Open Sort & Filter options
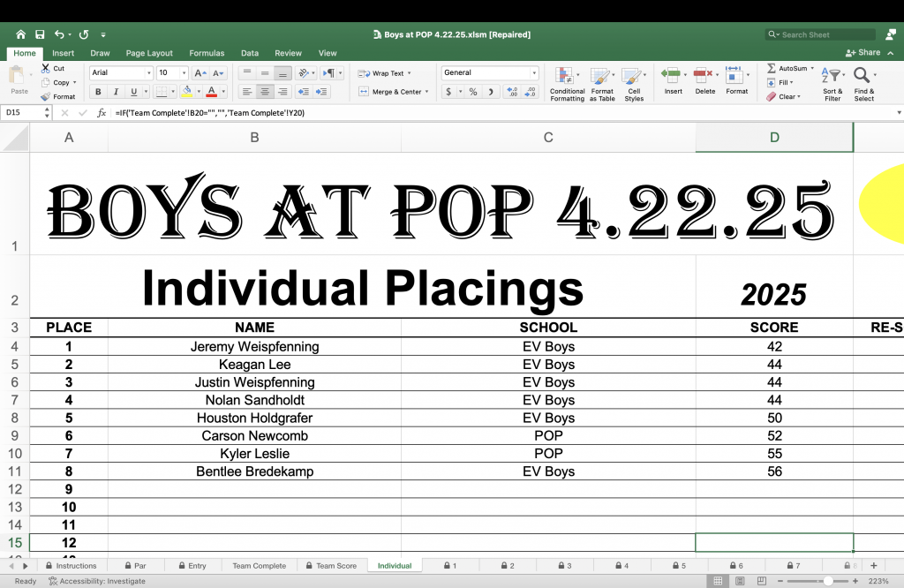The height and width of the screenshot is (588, 904). 832,84
